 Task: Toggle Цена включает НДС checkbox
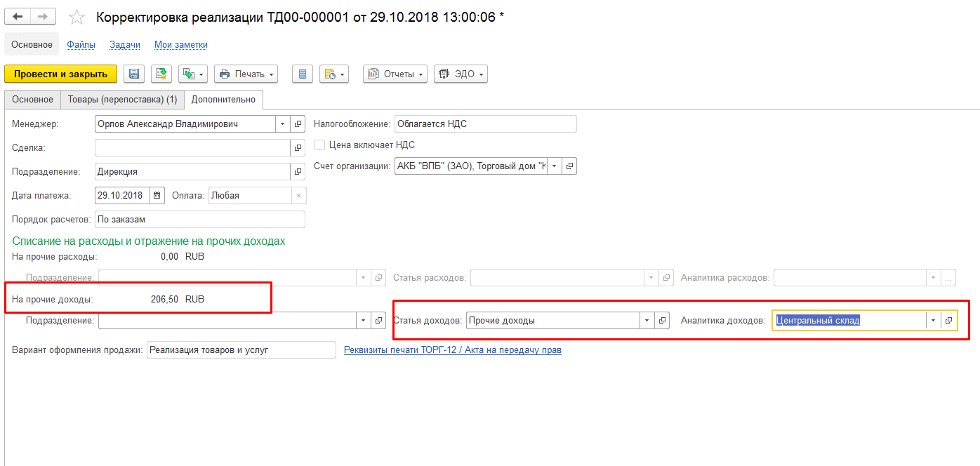click(x=319, y=145)
